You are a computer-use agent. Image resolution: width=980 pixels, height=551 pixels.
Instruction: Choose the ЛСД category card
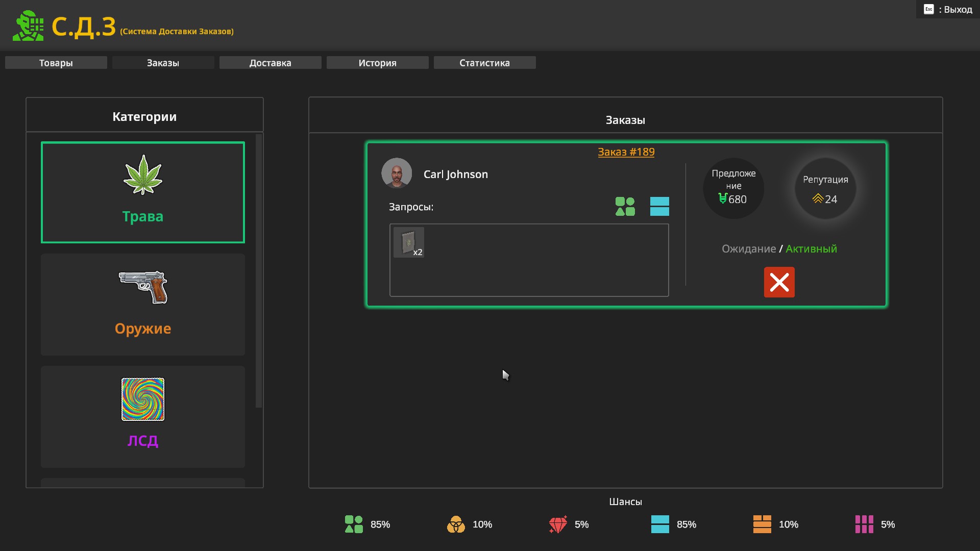pos(143,417)
